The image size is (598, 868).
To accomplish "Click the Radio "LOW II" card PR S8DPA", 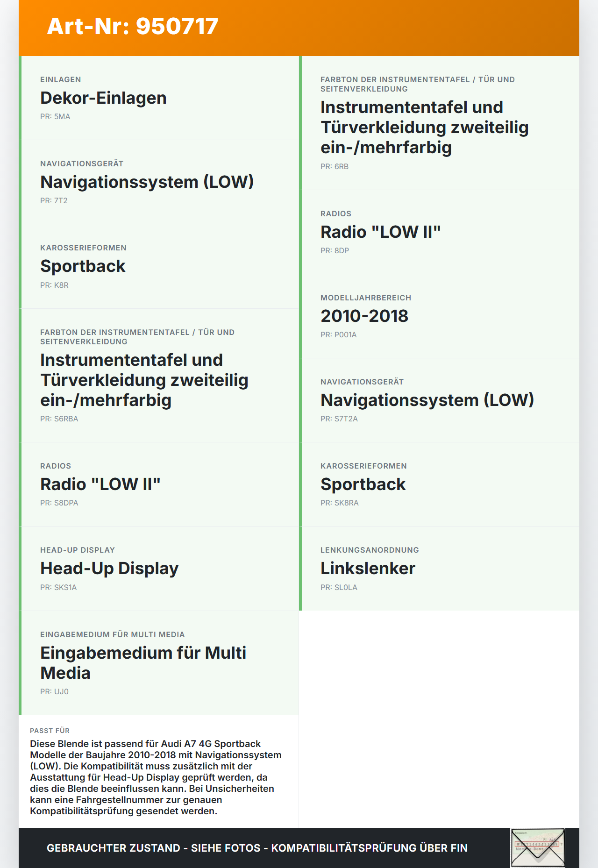I will point(159,484).
